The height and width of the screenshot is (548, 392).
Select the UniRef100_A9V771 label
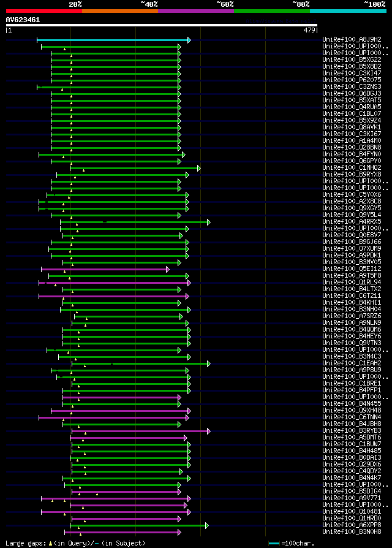tap(352, 498)
